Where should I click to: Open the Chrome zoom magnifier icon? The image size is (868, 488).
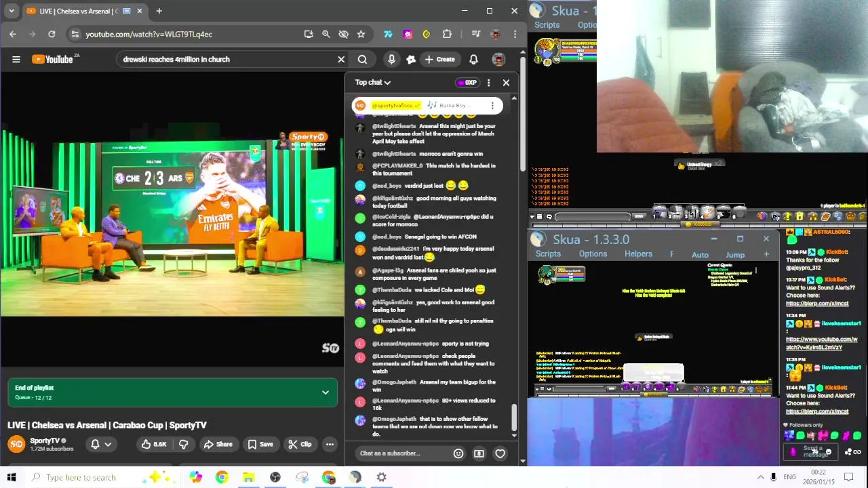[x=325, y=34]
